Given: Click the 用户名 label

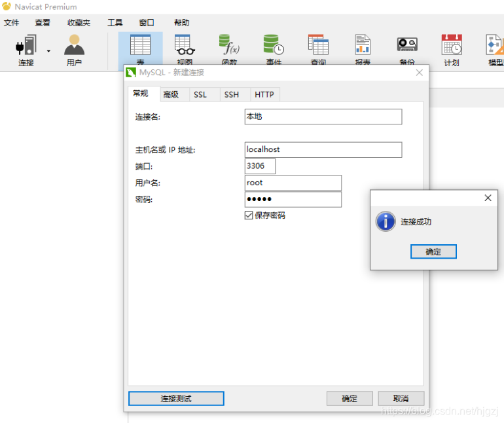Looking at the screenshot, I should click(x=147, y=183).
